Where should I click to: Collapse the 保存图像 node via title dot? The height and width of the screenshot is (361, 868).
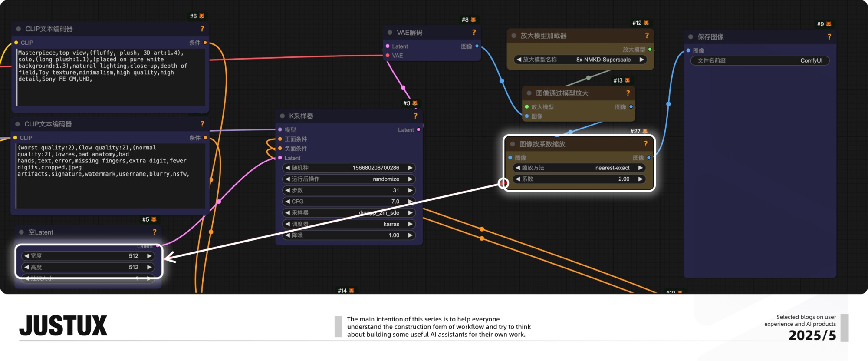pos(690,37)
